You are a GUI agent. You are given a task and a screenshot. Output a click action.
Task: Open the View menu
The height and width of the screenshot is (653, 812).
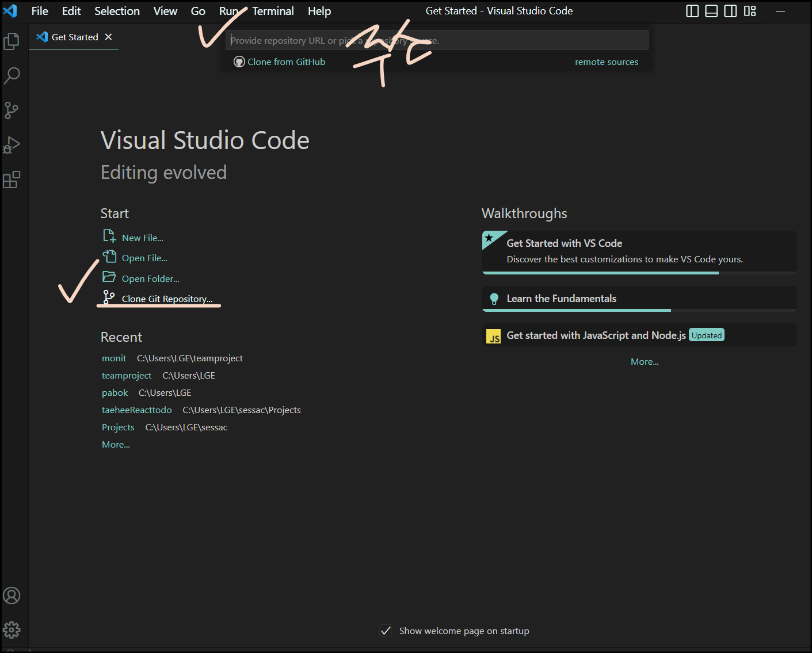pyautogui.click(x=165, y=11)
